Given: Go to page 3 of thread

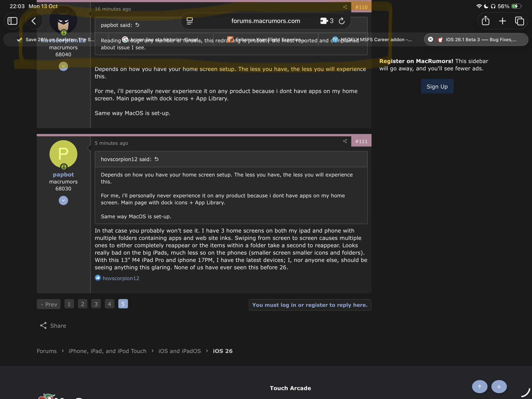Looking at the screenshot, I should point(96,304).
